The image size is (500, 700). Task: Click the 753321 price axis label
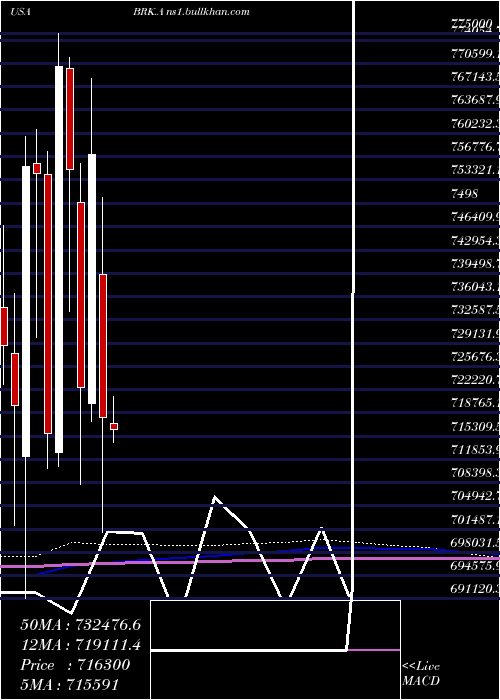475,170
